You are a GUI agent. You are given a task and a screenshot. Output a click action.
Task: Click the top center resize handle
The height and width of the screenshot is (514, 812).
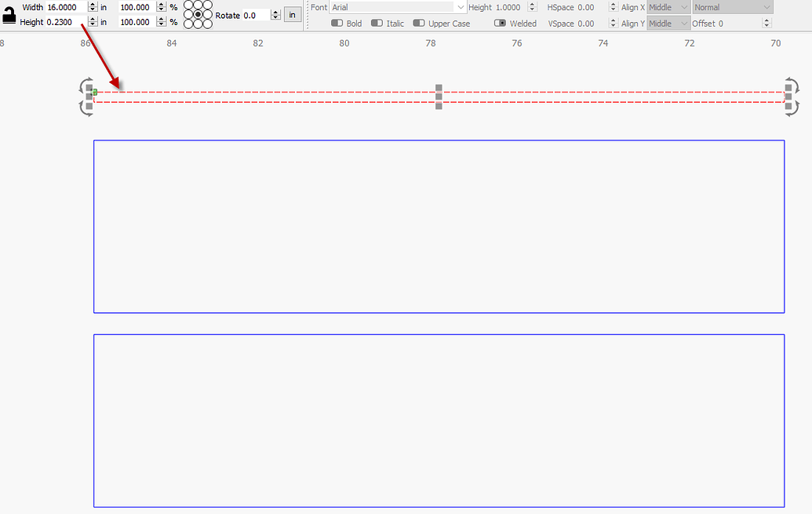click(x=439, y=89)
